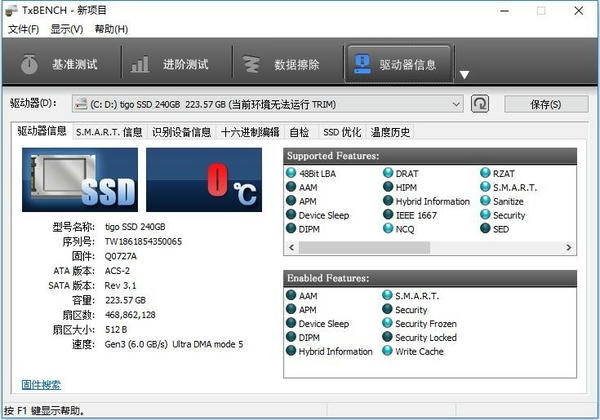Image resolution: width=600 pixels, height=420 pixels.
Task: Switch to the 温度历史 tab
Action: [x=390, y=132]
